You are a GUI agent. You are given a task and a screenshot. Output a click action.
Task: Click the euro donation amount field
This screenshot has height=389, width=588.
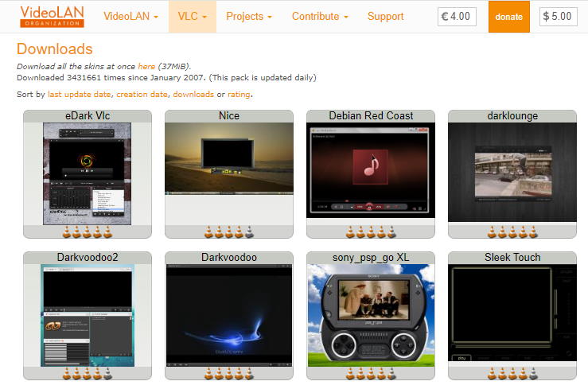(457, 17)
